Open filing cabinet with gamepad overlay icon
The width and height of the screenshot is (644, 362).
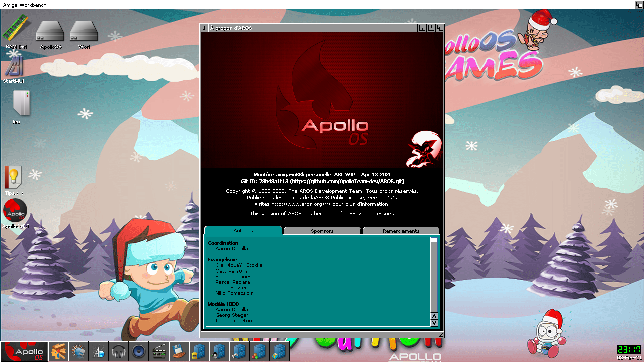click(x=239, y=351)
